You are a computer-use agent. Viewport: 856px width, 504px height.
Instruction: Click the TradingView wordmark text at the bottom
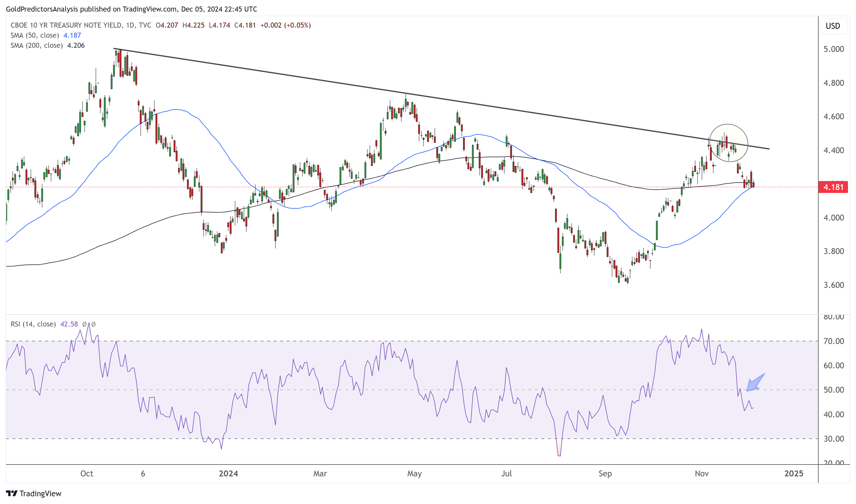point(40,494)
